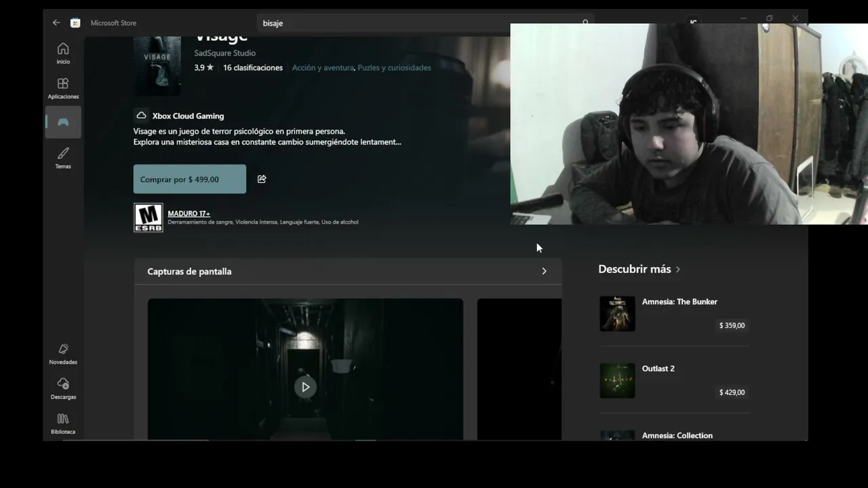The height and width of the screenshot is (488, 868).
Task: Click the share icon beside buy button
Action: (262, 179)
